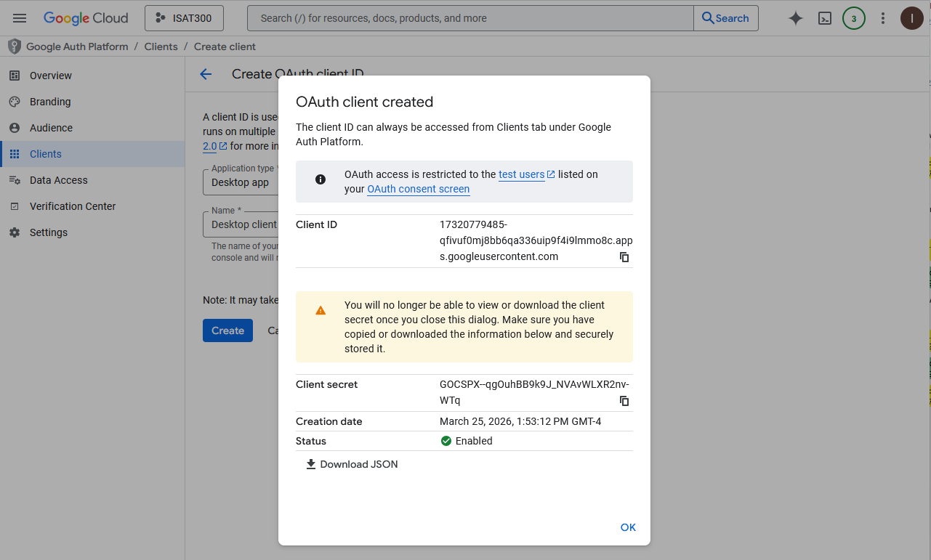Activate Cloud Shell terminal icon
Screen dimensions: 931x560
(825, 18)
